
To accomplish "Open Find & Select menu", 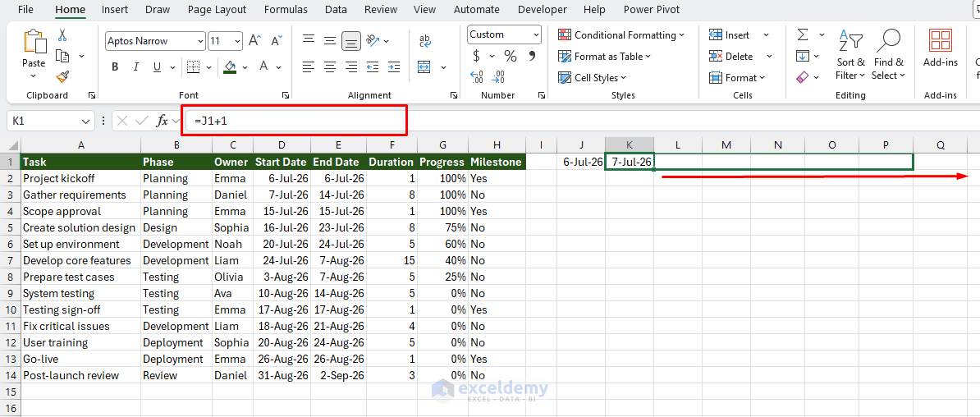I will [888, 55].
